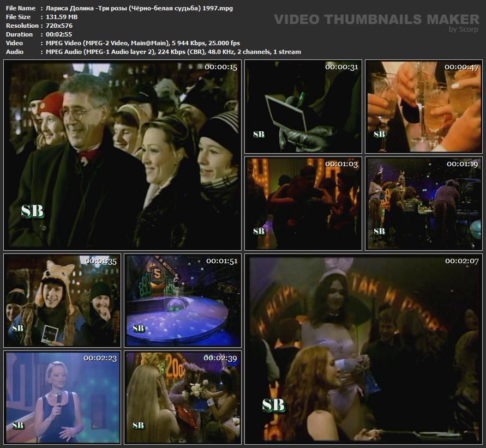
Task: Click the SB logo in the 00:02:23 frame
Action: coord(17,425)
